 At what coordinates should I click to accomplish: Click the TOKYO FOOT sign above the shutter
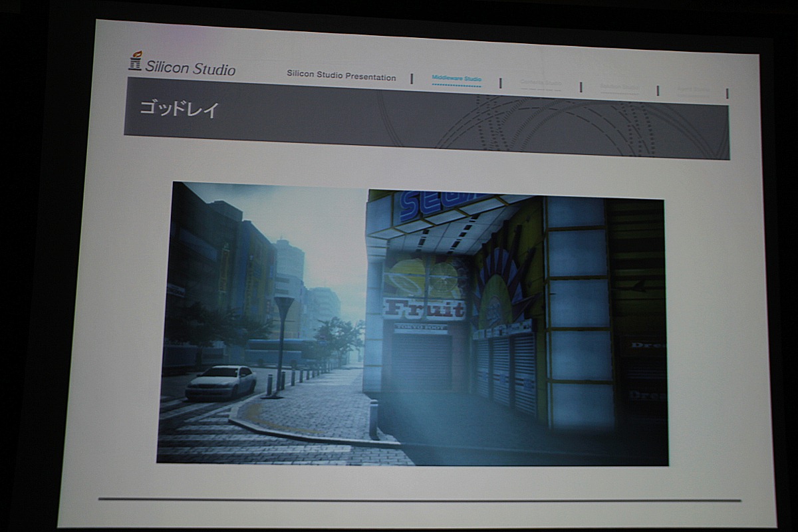[421, 327]
